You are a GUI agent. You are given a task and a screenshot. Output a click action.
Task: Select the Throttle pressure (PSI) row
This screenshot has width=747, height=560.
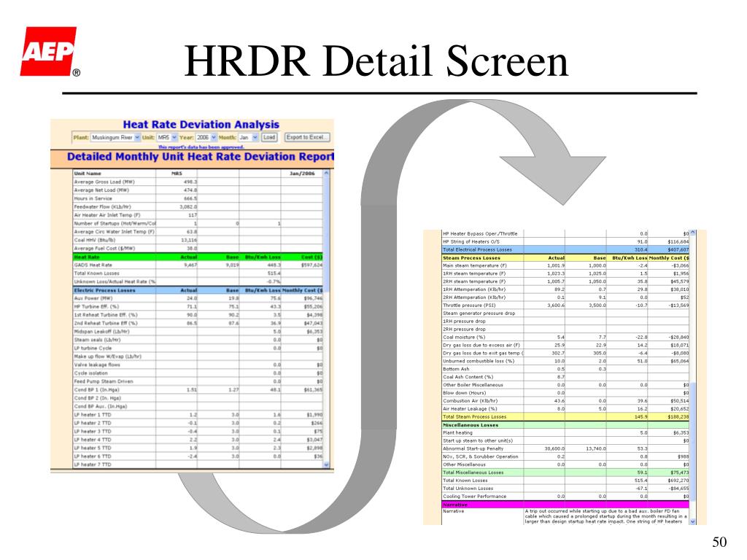(565, 306)
